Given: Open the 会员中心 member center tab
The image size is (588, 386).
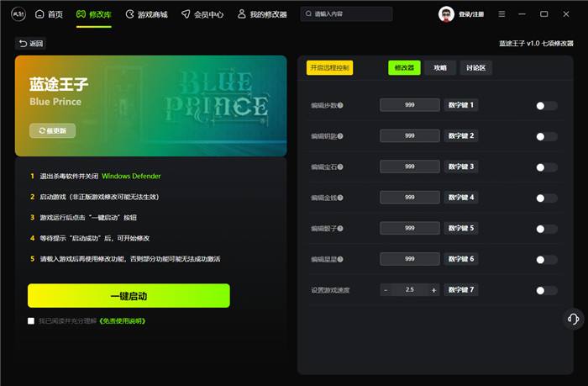Looking at the screenshot, I should 202,14.
